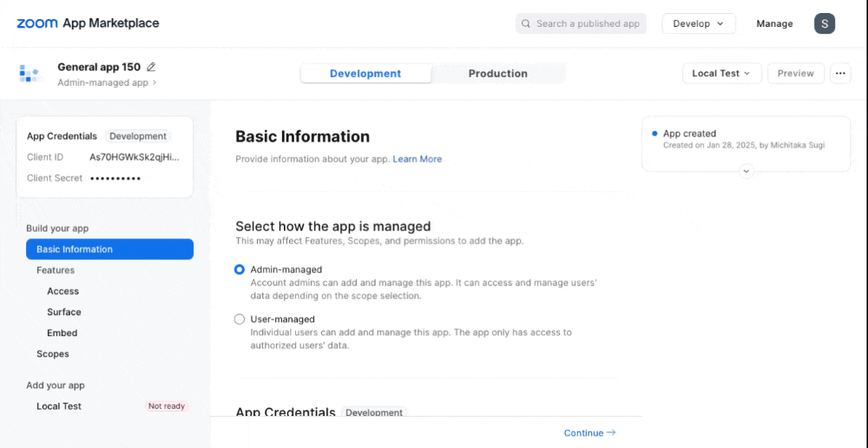Open the Develop dropdown menu
Viewport: 868px width, 448px height.
[x=699, y=23]
